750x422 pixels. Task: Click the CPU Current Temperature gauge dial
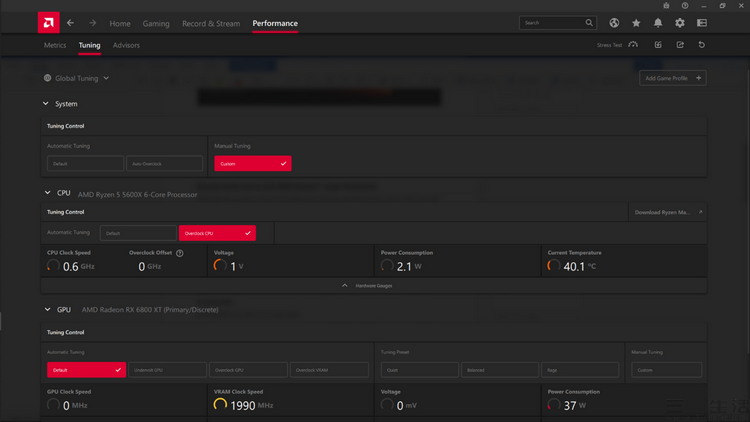tap(553, 265)
